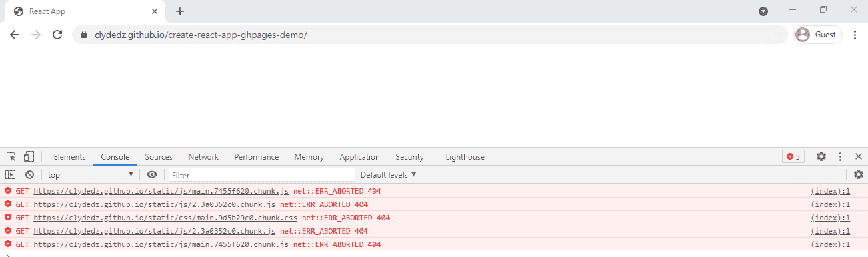This screenshot has width=868, height=257.
Task: Open the Elements panel tab
Action: pyautogui.click(x=69, y=157)
